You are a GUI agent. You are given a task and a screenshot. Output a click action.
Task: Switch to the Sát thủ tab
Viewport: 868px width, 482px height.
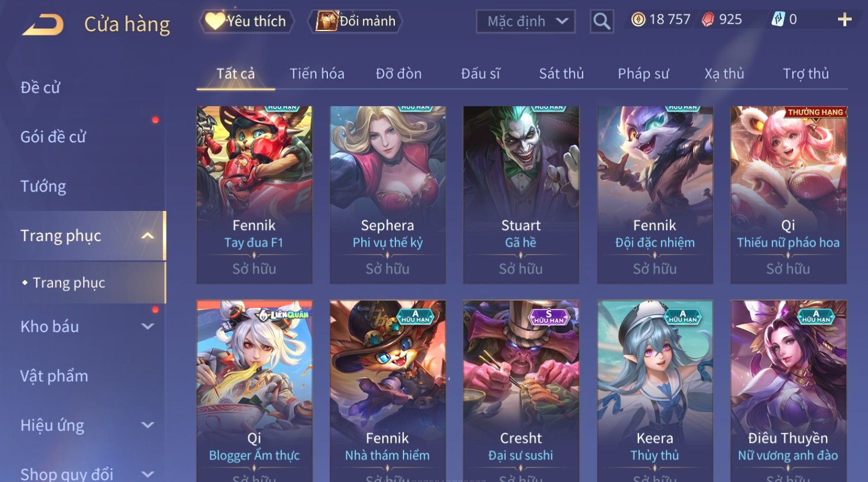(x=561, y=74)
